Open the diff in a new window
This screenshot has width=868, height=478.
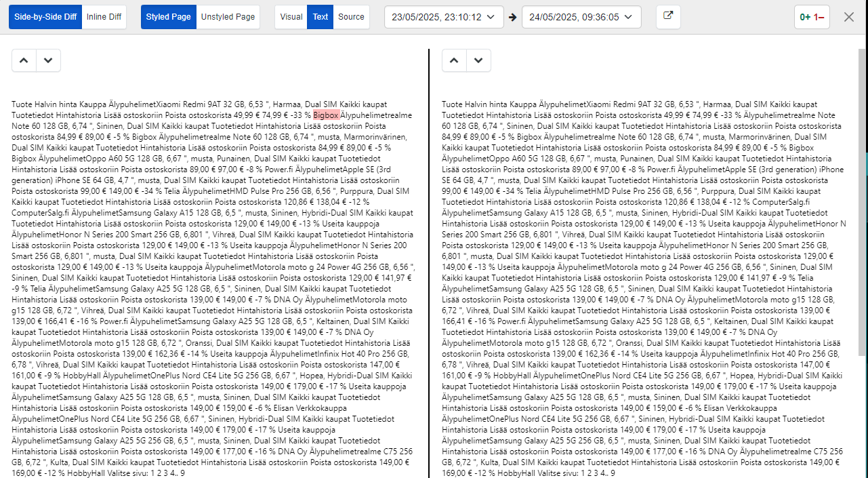point(668,17)
